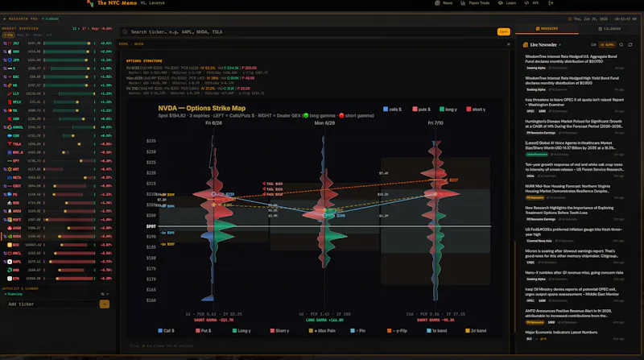Click the clock icon beside the date
This screenshot has height=360, width=644.
(570, 19)
